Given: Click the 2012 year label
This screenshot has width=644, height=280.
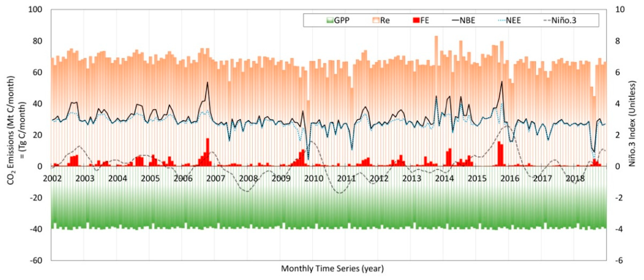Looking at the screenshot, I should [379, 179].
